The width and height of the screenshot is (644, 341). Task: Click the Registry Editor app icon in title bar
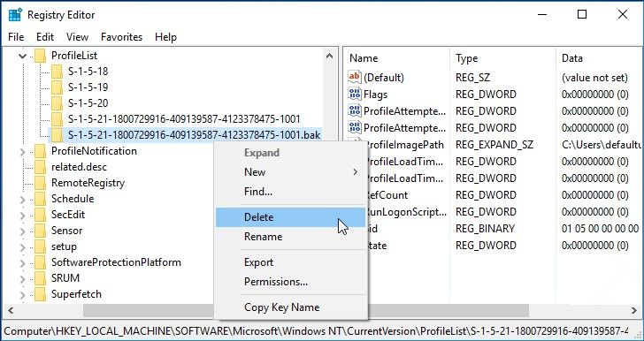coord(15,15)
